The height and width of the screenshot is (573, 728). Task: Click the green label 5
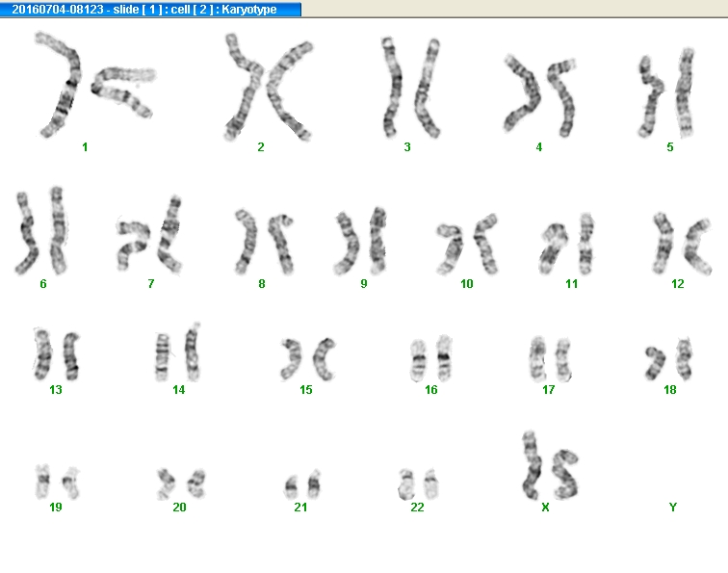pos(670,147)
